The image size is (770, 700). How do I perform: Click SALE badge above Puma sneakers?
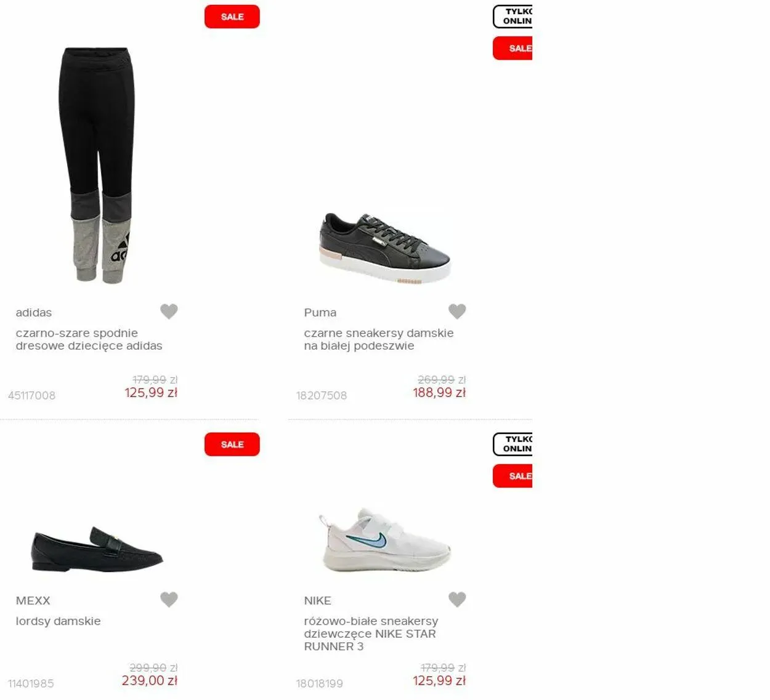point(513,48)
